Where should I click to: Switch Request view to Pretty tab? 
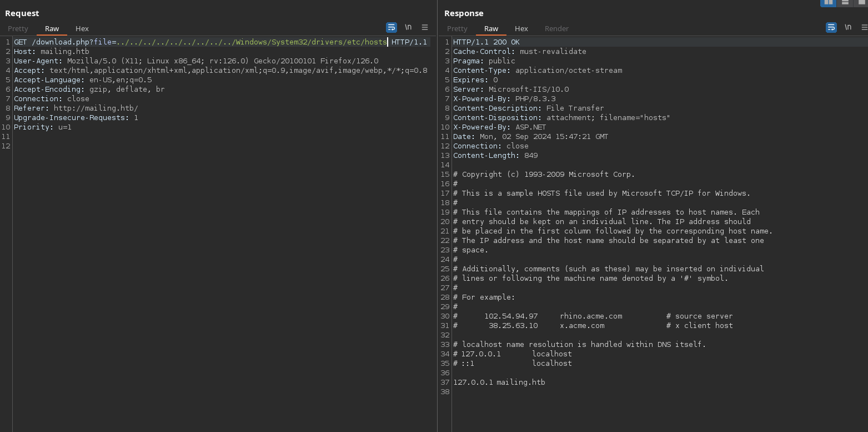coord(18,28)
